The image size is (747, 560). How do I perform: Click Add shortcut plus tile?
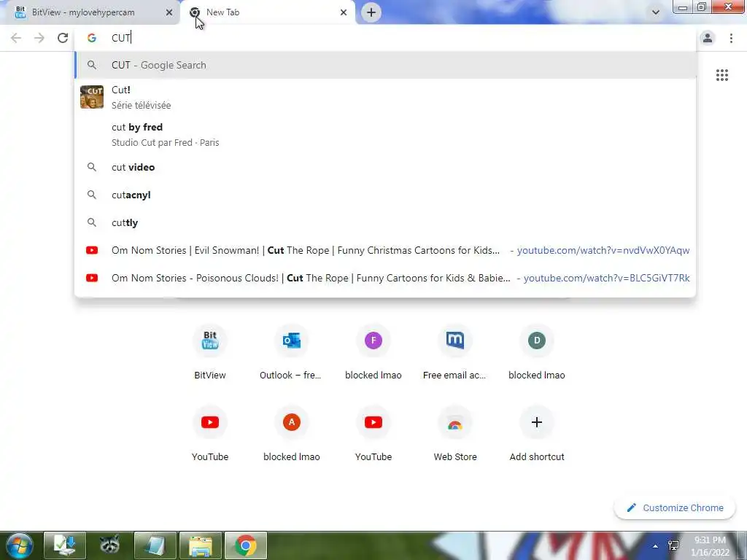[537, 433]
